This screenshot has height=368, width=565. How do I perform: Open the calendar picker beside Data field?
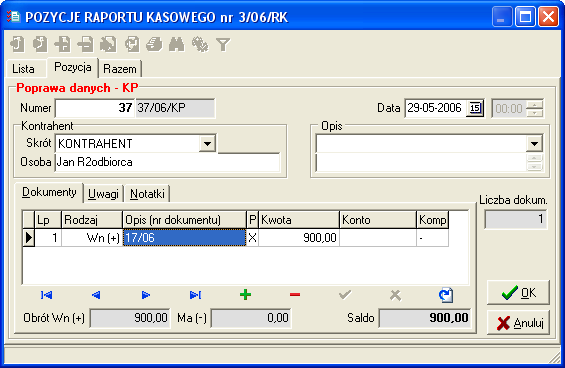coord(475,108)
